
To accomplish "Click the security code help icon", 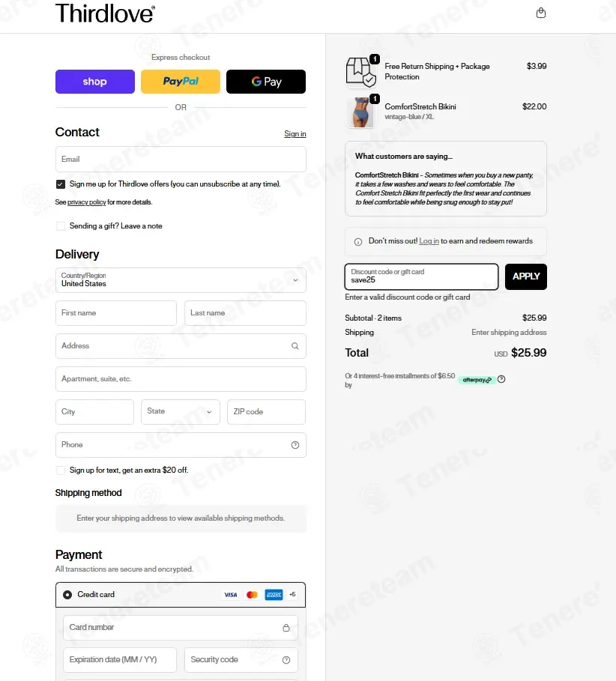I will point(286,660).
